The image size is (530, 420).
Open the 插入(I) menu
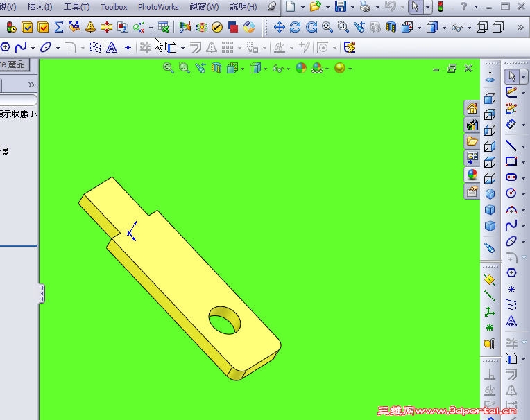(40, 6)
